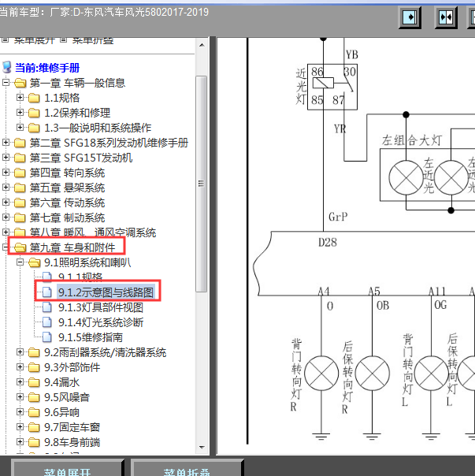Expand the 1.1规格 tree node
Viewport: 475px width, 476px height.
tap(20, 97)
